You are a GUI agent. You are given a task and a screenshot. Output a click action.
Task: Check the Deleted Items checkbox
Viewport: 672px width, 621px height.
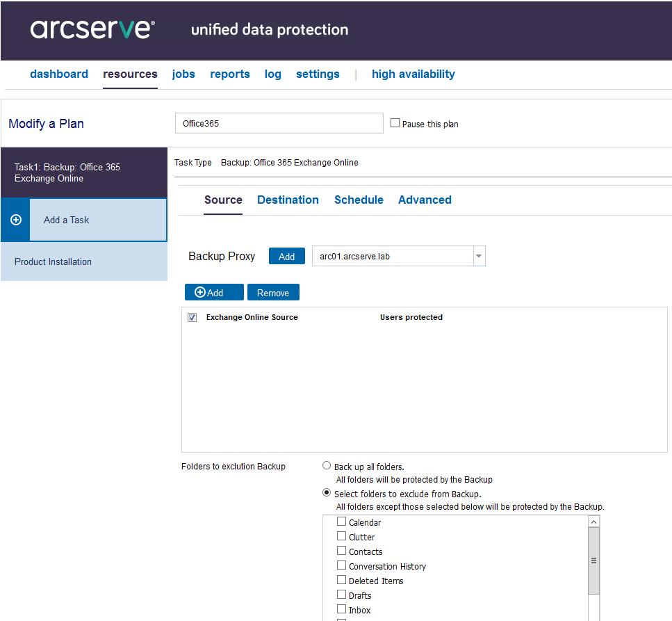(x=341, y=580)
